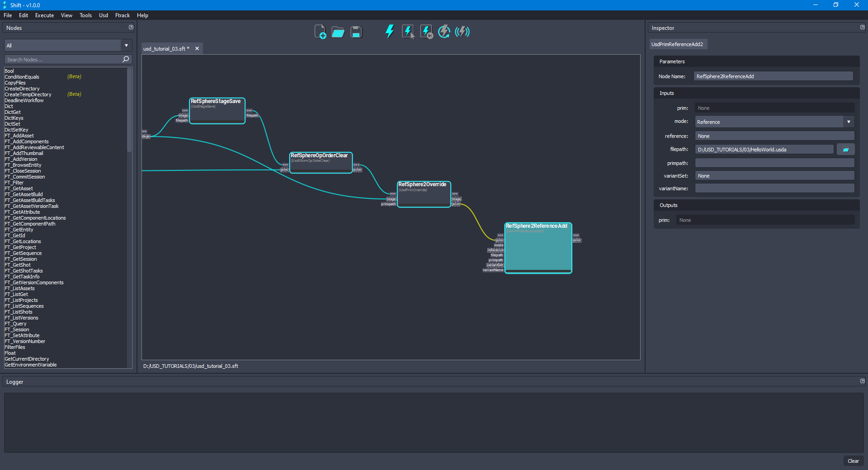868x470 pixels.
Task: Pop out the Inspector panel
Action: pos(862,27)
